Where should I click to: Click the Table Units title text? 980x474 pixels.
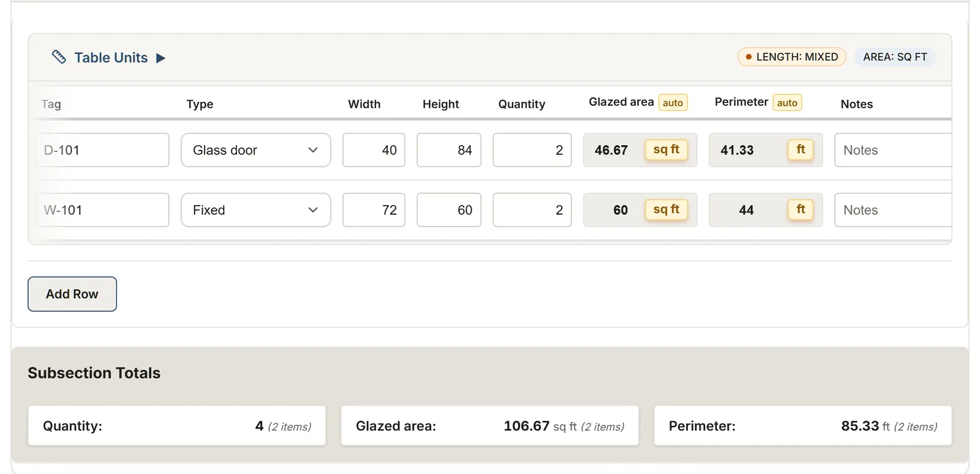coord(111,58)
